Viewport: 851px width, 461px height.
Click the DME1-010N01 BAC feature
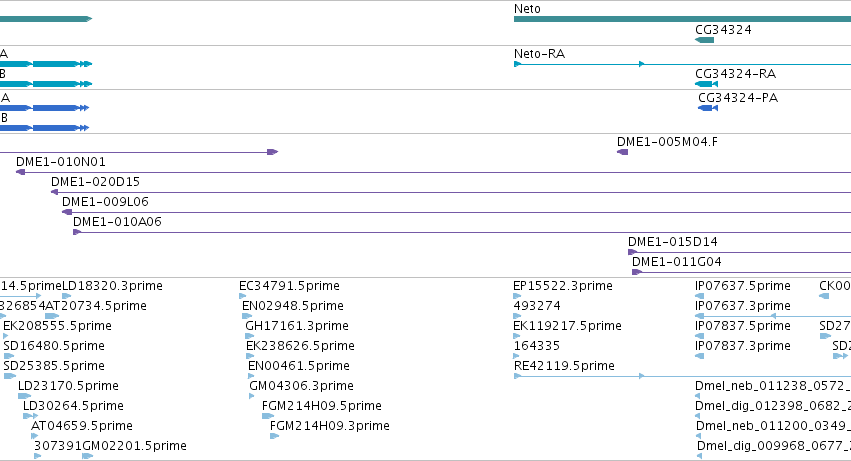pos(434,172)
